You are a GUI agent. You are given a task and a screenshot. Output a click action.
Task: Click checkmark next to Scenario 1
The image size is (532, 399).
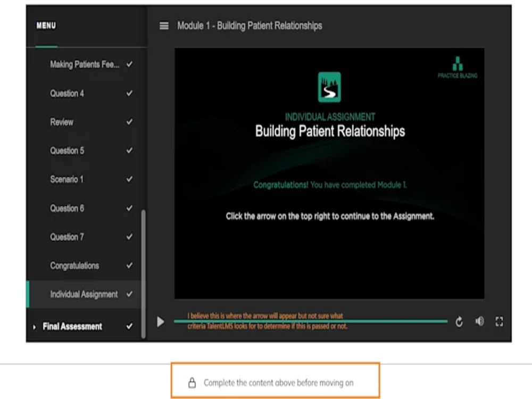[x=129, y=179]
